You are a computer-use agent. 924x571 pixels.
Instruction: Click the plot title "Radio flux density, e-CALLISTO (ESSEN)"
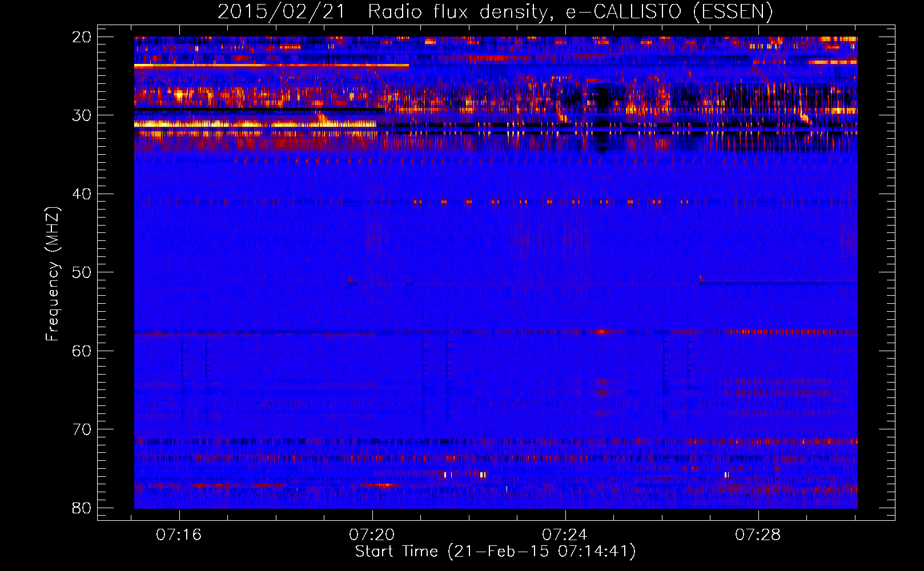(570, 11)
